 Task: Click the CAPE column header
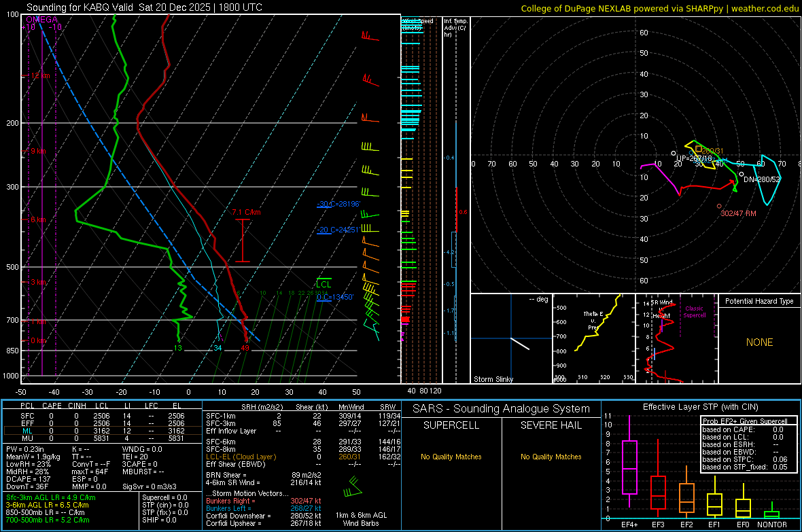[x=52, y=406]
